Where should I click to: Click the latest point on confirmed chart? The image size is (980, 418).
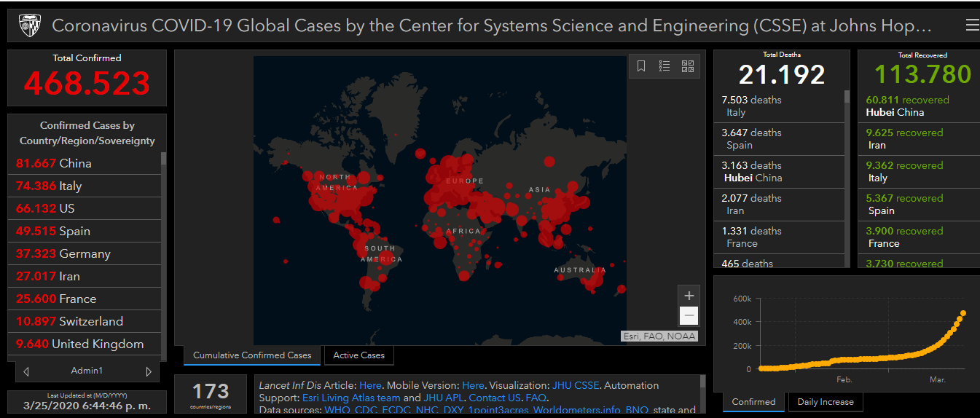[963, 314]
